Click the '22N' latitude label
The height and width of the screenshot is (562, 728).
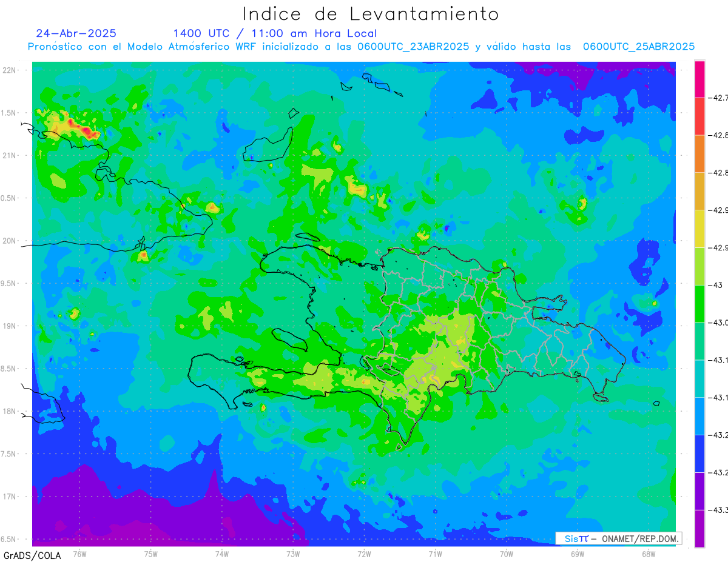[x=10, y=70]
